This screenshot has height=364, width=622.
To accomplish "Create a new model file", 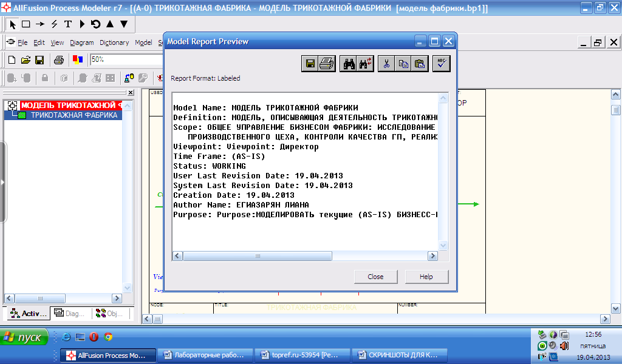I will (x=12, y=60).
